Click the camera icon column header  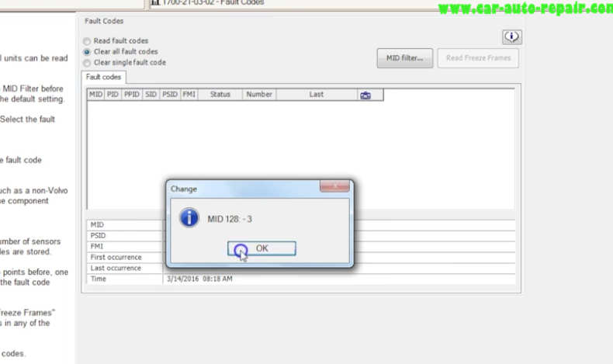pyautogui.click(x=365, y=95)
